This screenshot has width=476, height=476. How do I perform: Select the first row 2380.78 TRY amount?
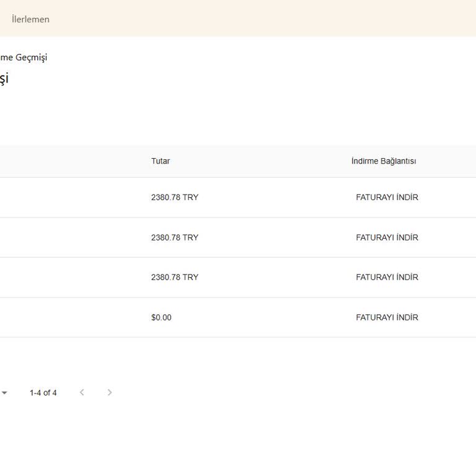coord(175,197)
